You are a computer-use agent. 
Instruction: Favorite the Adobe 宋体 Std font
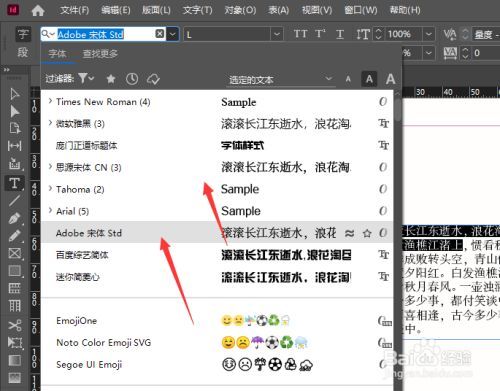point(367,233)
